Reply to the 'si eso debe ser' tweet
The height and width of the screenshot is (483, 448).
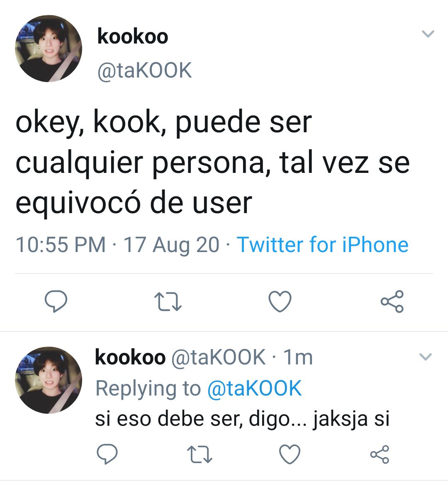107,454
